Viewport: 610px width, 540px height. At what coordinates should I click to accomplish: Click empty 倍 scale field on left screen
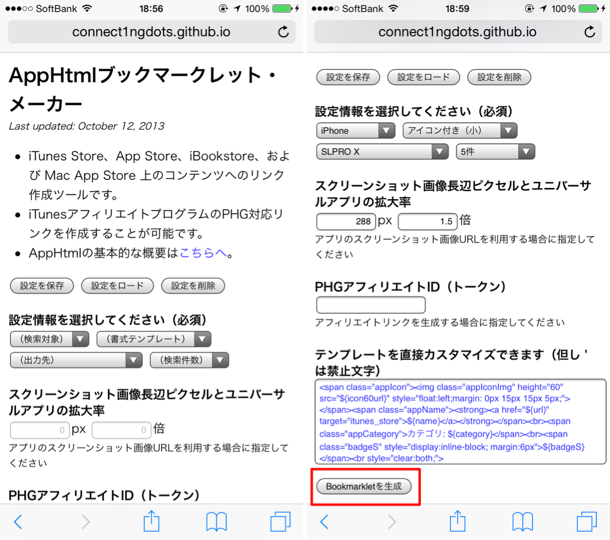click(121, 430)
